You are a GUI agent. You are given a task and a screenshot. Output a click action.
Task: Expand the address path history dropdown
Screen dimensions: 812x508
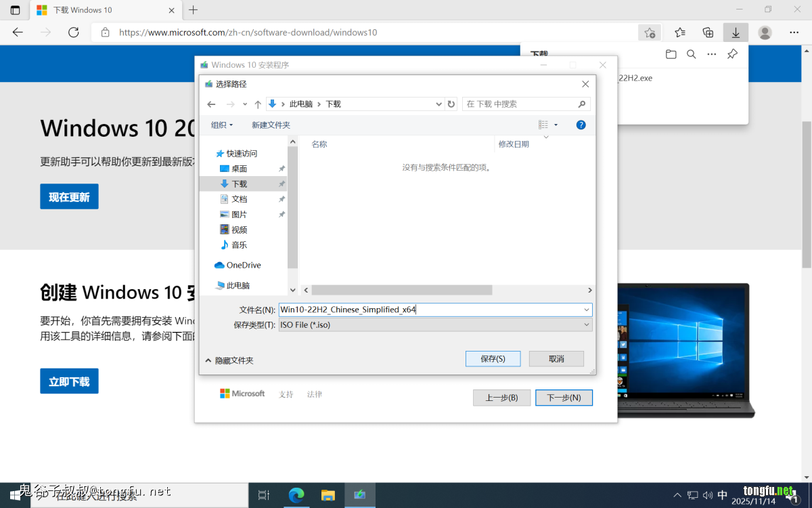coord(438,104)
